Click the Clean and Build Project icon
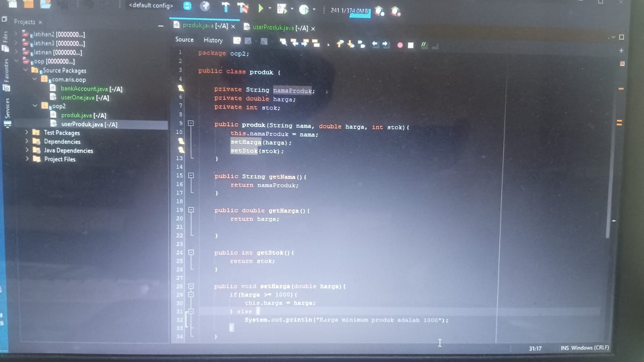The height and width of the screenshot is (362, 644). [x=243, y=7]
